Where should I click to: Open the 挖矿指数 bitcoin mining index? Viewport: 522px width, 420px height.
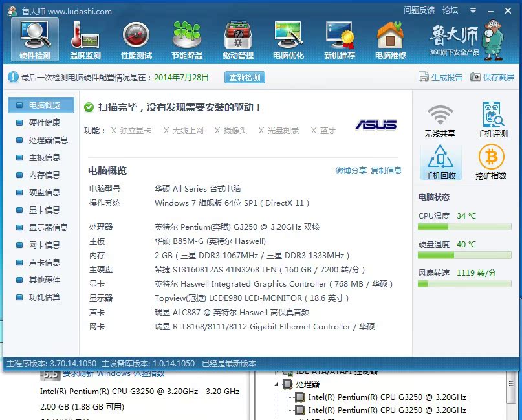click(491, 162)
